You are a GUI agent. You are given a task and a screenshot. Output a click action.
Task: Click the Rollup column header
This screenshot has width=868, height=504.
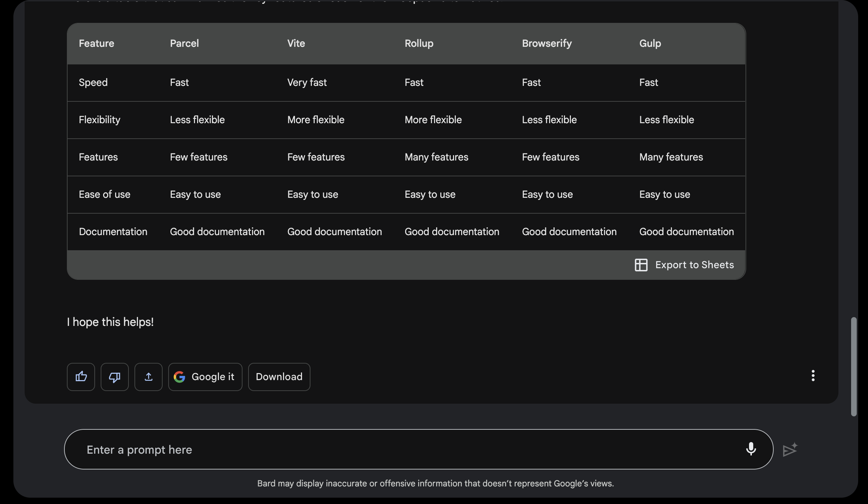tap(419, 43)
